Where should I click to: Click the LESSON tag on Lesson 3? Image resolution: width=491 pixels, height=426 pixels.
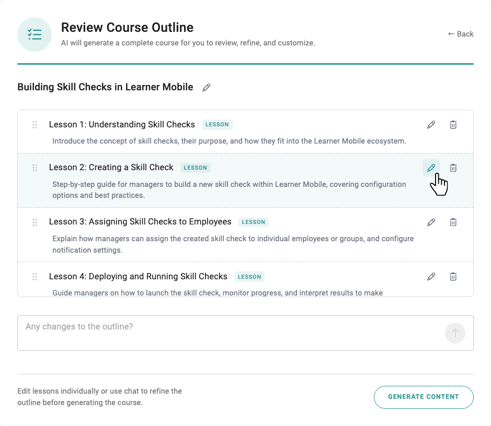(253, 222)
